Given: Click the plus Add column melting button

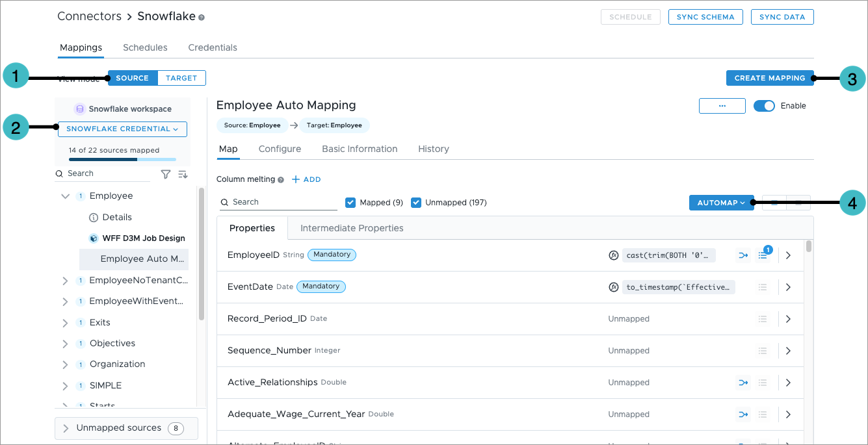Looking at the screenshot, I should [306, 179].
